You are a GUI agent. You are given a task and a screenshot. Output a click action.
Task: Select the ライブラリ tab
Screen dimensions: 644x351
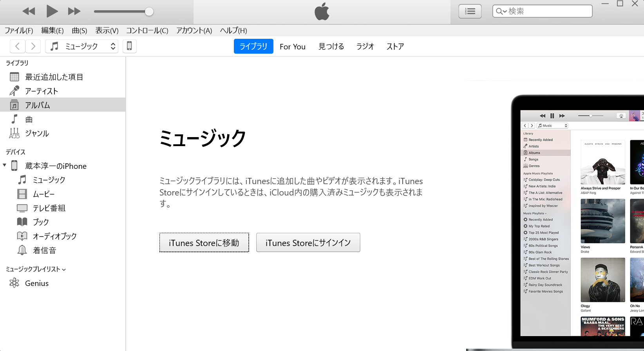253,46
